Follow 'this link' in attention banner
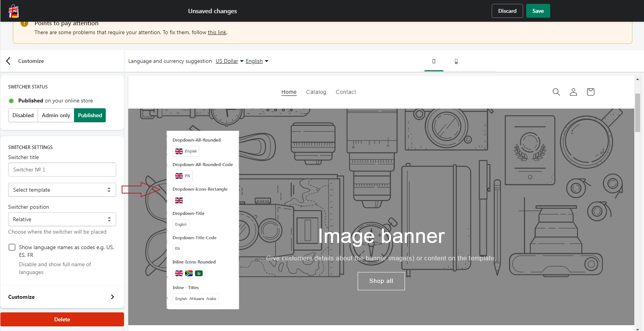Viewport: 644px width, 331px height. coord(217,32)
